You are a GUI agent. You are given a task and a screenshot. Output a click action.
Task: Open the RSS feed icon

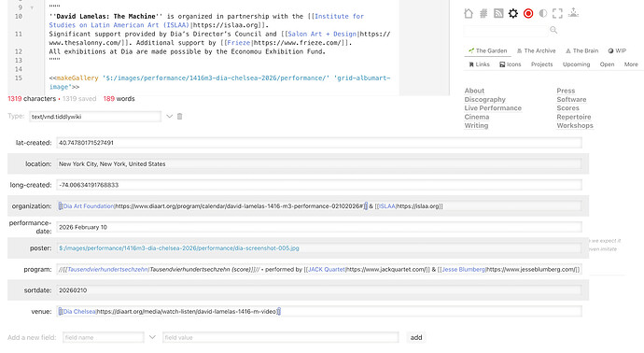(x=498, y=14)
